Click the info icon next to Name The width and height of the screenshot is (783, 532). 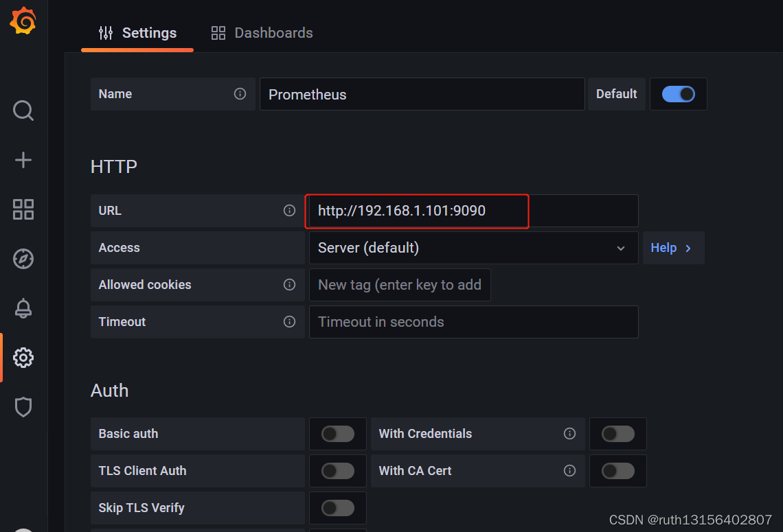click(x=240, y=94)
